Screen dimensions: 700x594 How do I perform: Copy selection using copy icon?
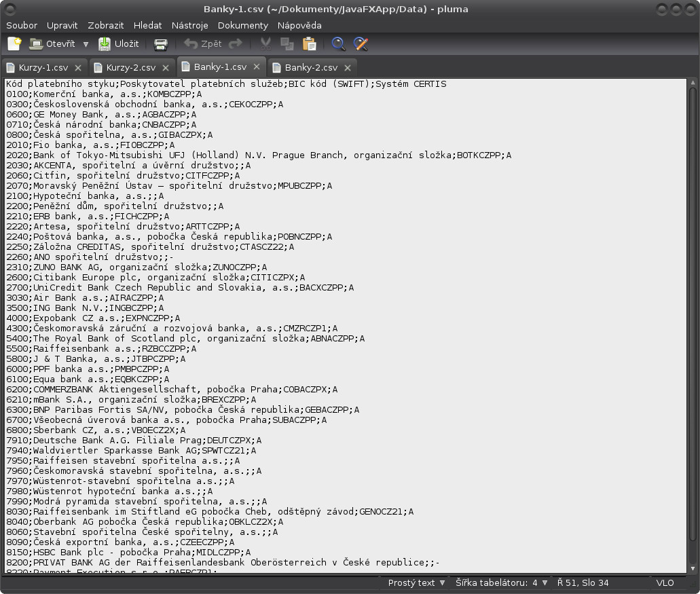tap(287, 43)
